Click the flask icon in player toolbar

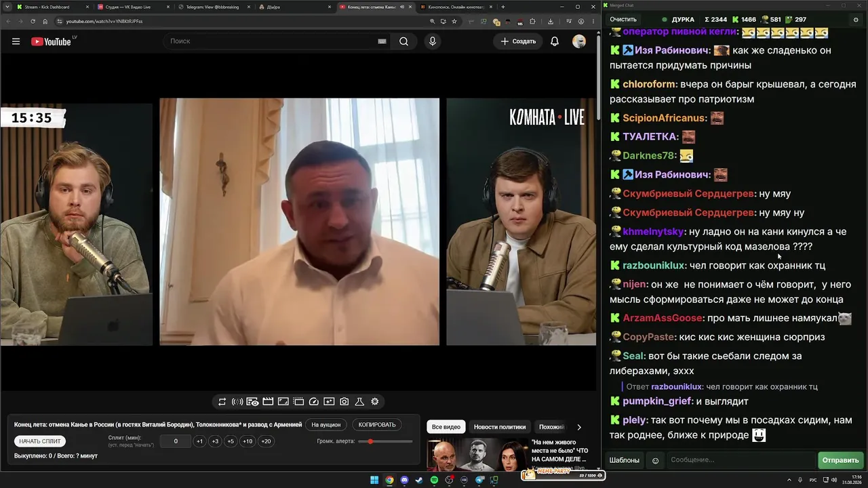tap(359, 402)
